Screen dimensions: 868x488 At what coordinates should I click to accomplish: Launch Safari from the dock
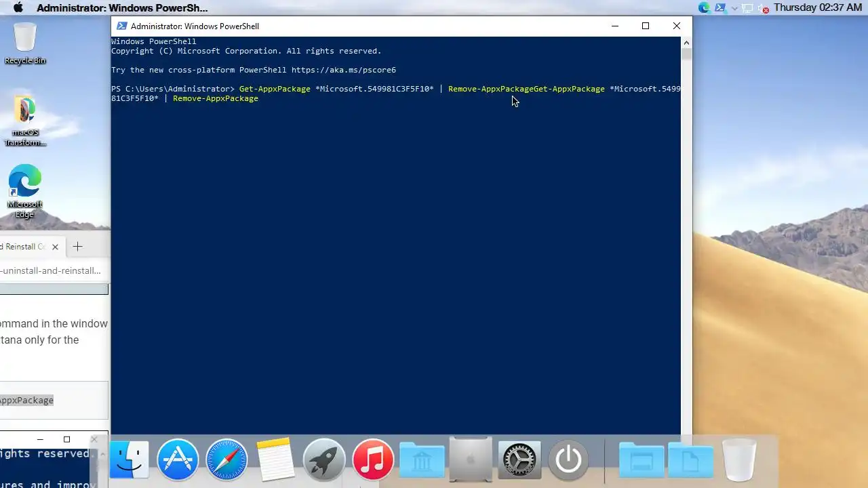pos(226,460)
